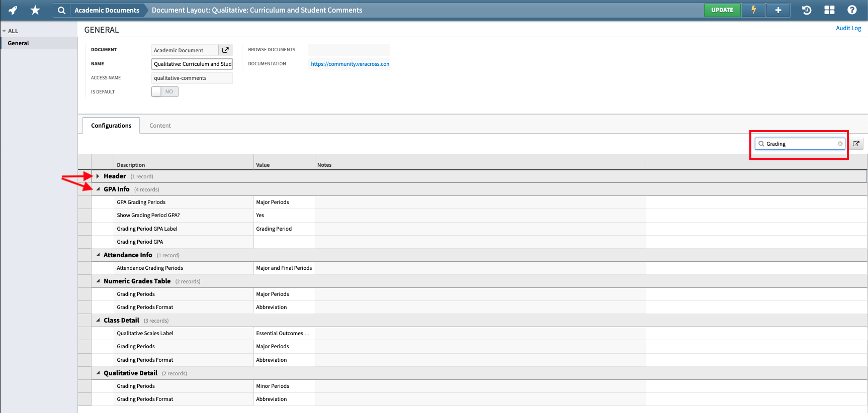Open the community.veracross documentation link
868x413 pixels.
pos(350,64)
